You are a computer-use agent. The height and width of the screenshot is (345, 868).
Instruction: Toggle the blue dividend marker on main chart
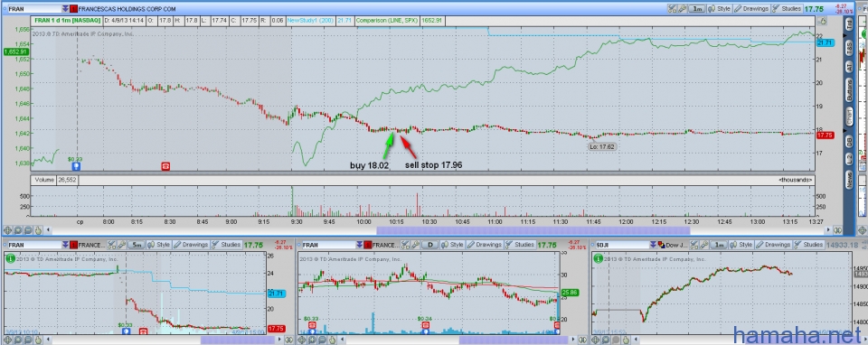(76, 165)
